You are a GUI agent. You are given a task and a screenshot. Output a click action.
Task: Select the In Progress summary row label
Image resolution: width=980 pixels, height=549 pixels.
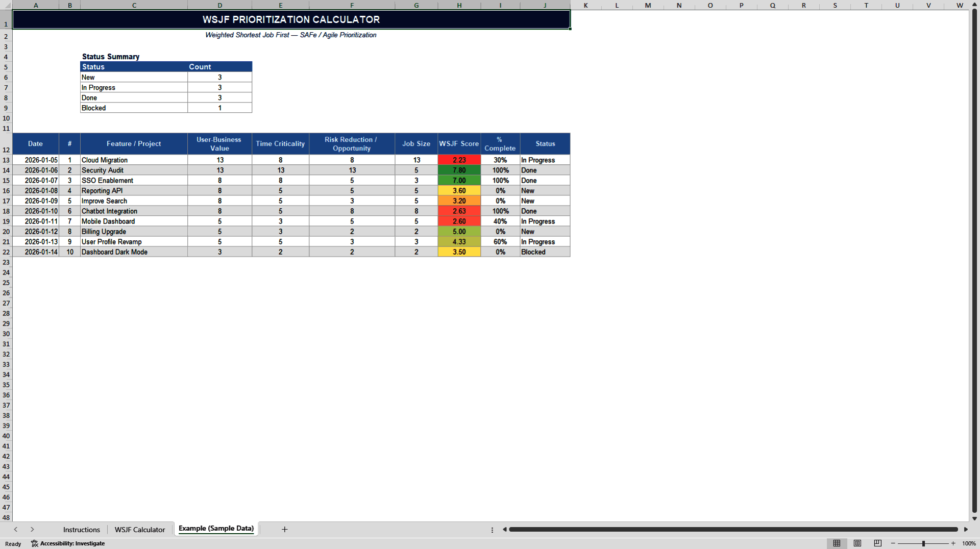[134, 88]
